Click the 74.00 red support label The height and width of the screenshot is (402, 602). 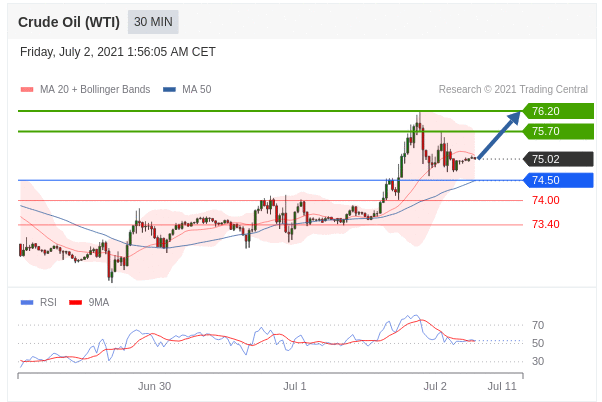(545, 201)
